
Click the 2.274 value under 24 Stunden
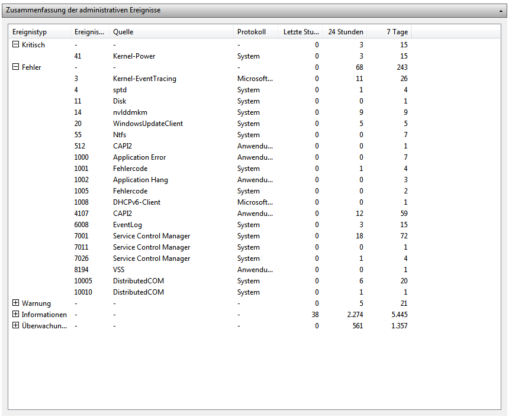coord(355,315)
